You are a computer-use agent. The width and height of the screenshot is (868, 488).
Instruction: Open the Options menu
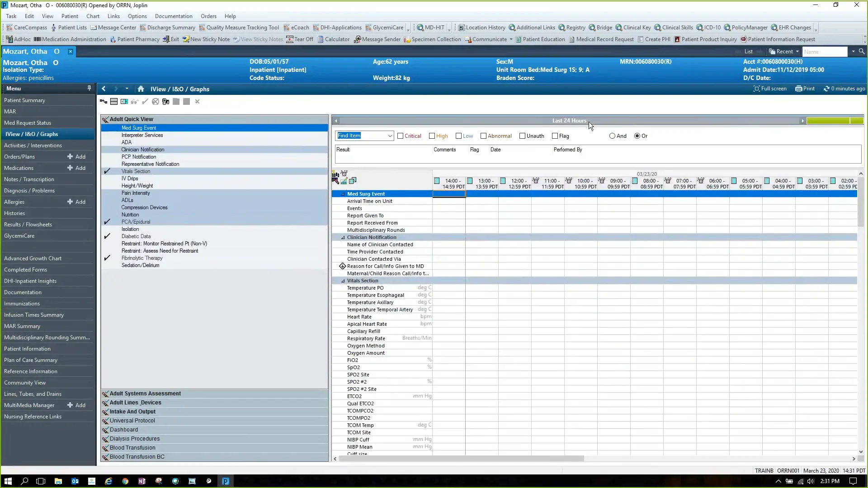137,16
